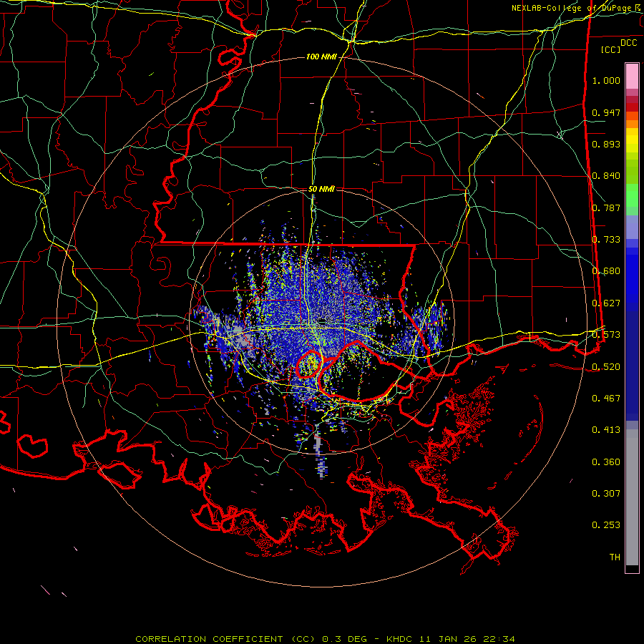This screenshot has height=644, width=644.
Task: Click the 0.893 scale value
Action: [x=606, y=144]
